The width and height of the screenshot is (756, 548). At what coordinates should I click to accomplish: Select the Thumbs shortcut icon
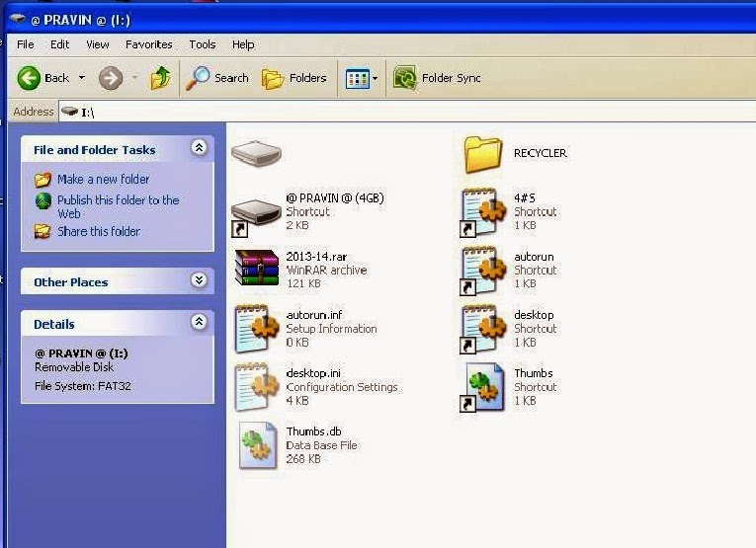[483, 388]
